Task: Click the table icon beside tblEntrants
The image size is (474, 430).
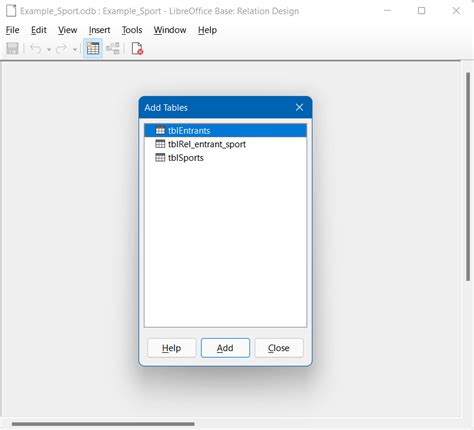Action: [160, 130]
